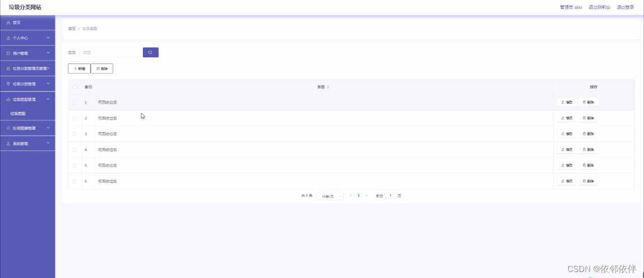644x278 pixels.
Task: Expand 垃圾图谱管理 using its chevron
Action: coord(48,128)
